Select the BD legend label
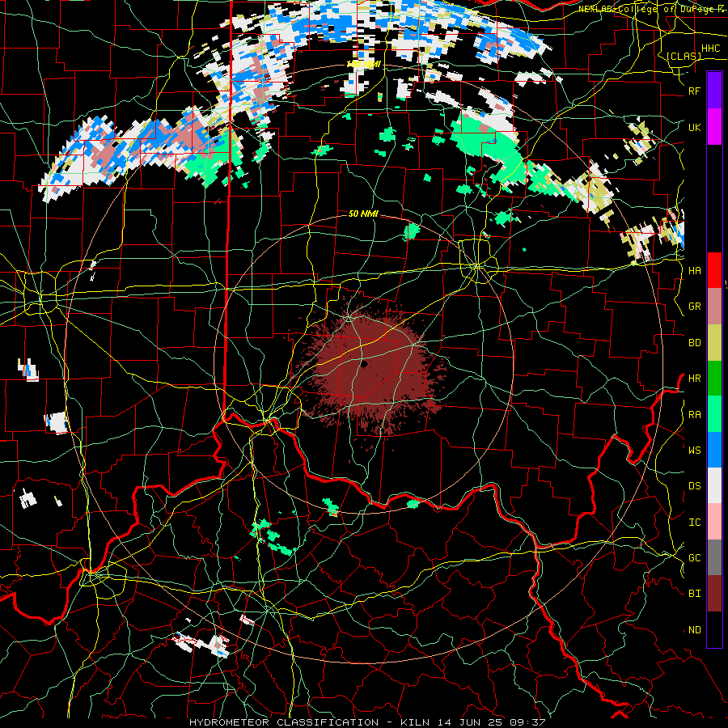Viewport: 728px width, 728px height. click(694, 343)
